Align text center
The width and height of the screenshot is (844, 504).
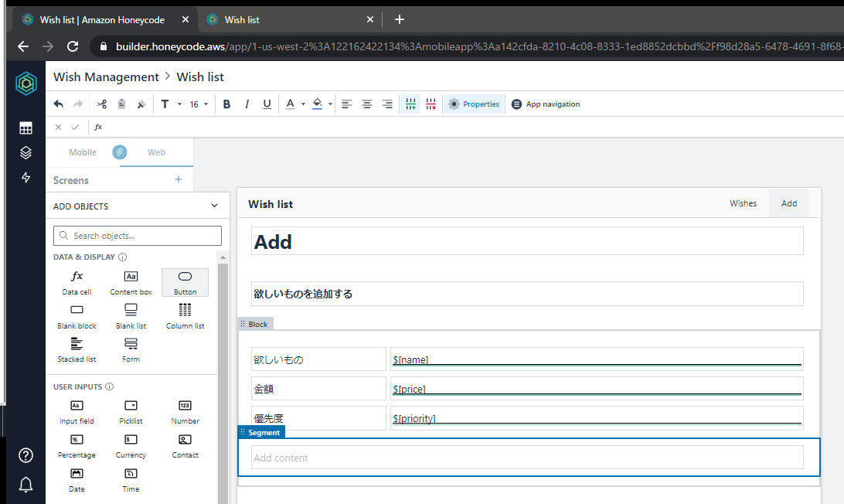[x=367, y=104]
